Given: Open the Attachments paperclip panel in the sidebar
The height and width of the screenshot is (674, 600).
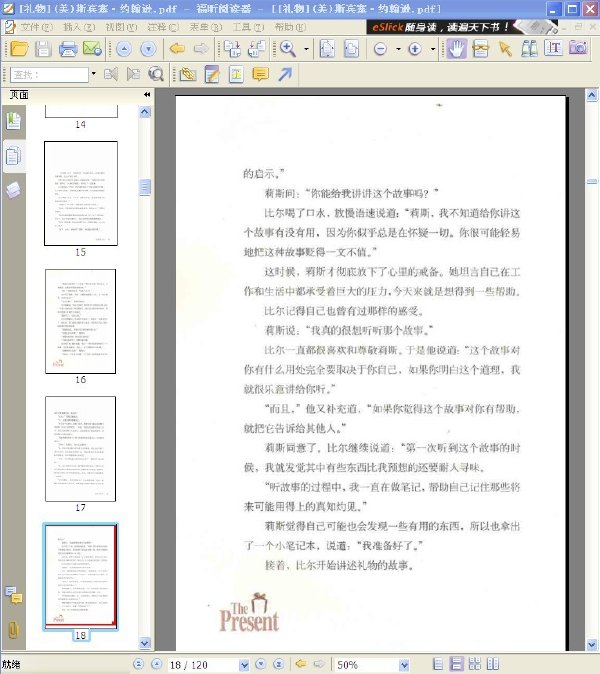Looking at the screenshot, I should click(13, 630).
